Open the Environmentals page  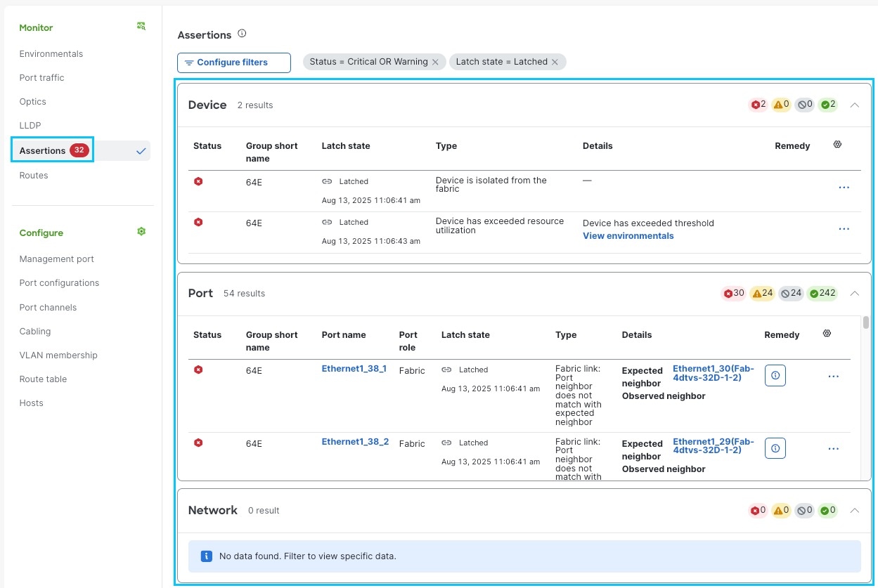point(51,54)
